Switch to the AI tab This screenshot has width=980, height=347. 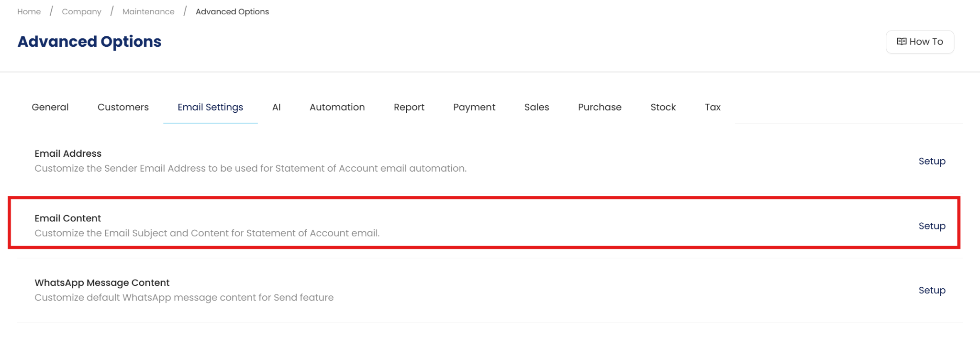tap(276, 107)
